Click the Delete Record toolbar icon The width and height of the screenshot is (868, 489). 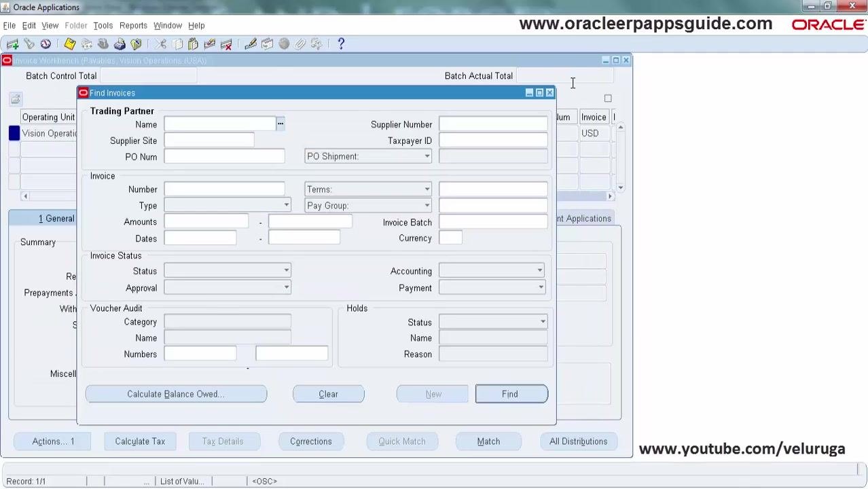226,44
